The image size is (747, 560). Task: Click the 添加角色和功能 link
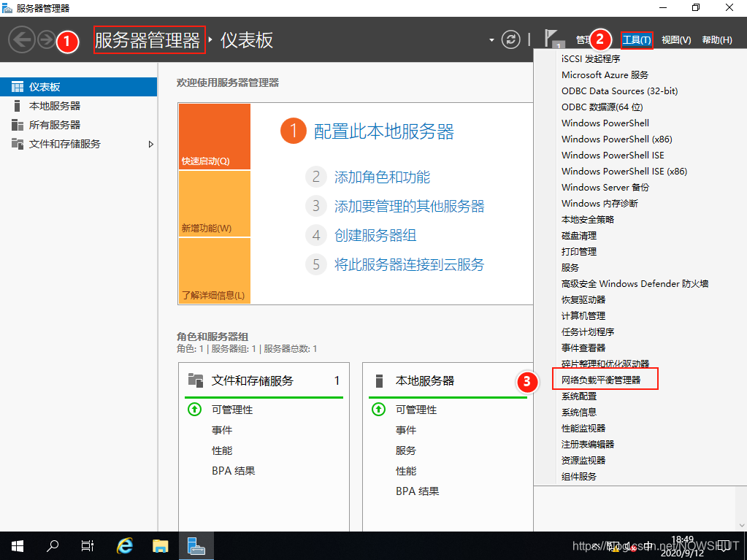382,177
